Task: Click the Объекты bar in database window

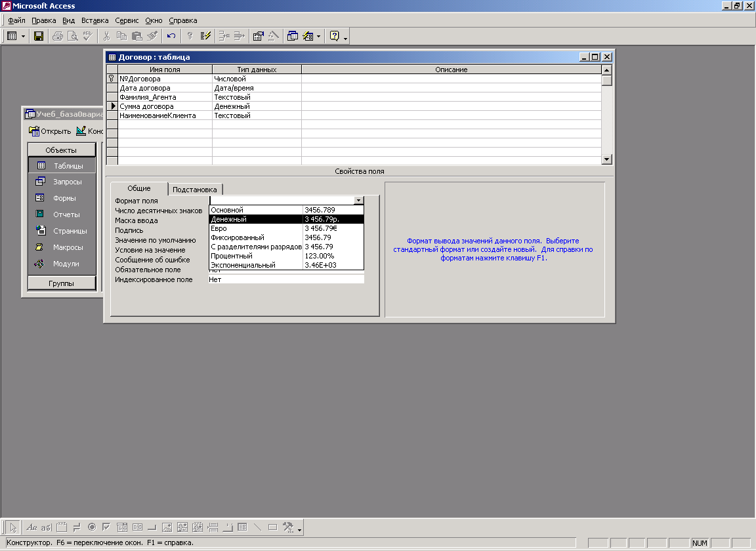Action: tap(61, 150)
